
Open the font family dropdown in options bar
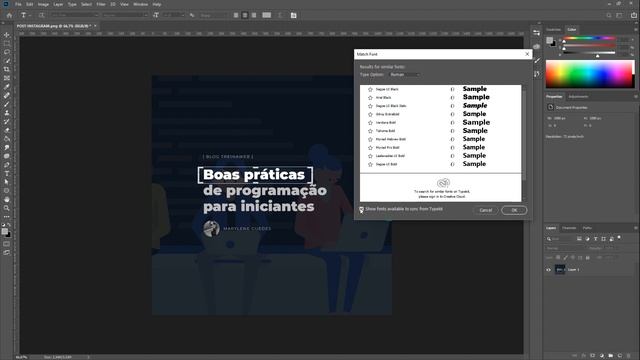click(74, 15)
